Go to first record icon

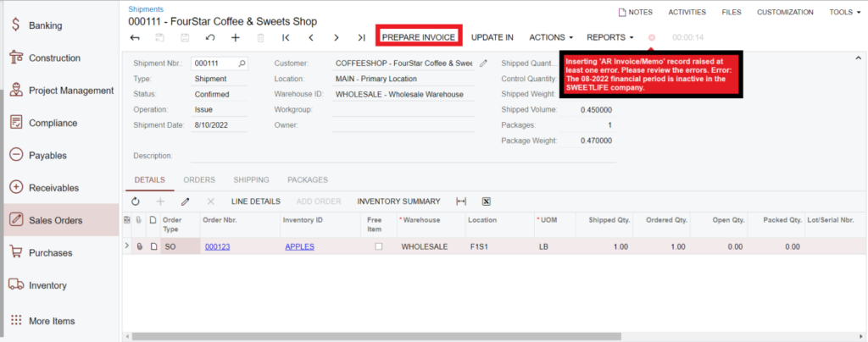[286, 37]
